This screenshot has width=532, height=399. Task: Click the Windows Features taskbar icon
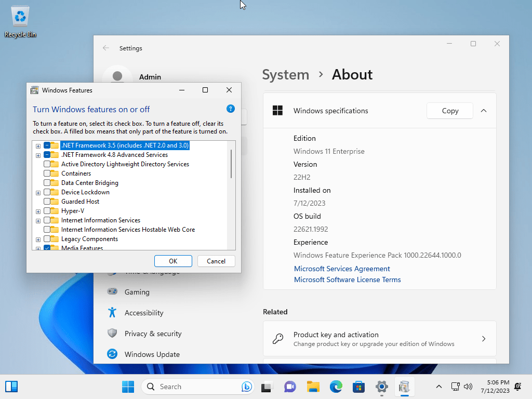click(x=404, y=387)
